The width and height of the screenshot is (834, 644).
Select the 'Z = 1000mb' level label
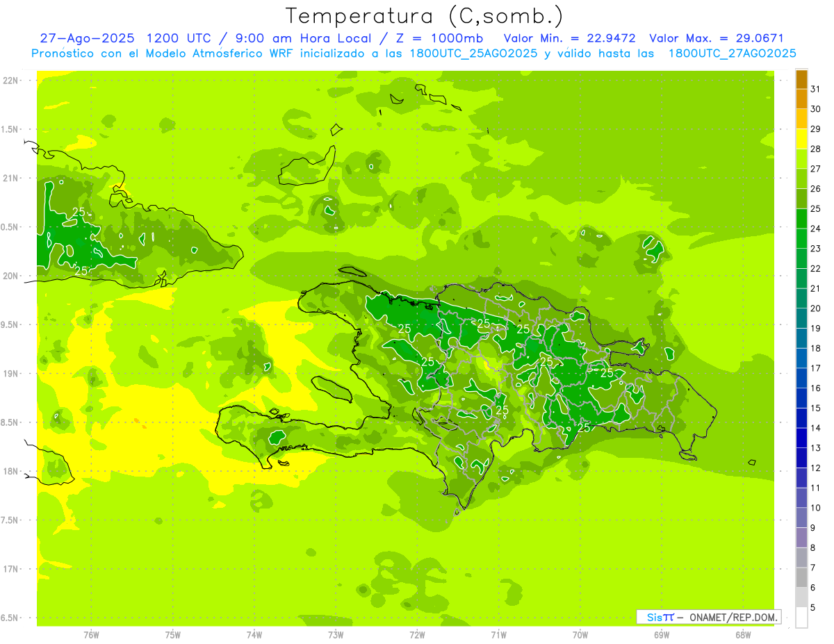pyautogui.click(x=439, y=38)
